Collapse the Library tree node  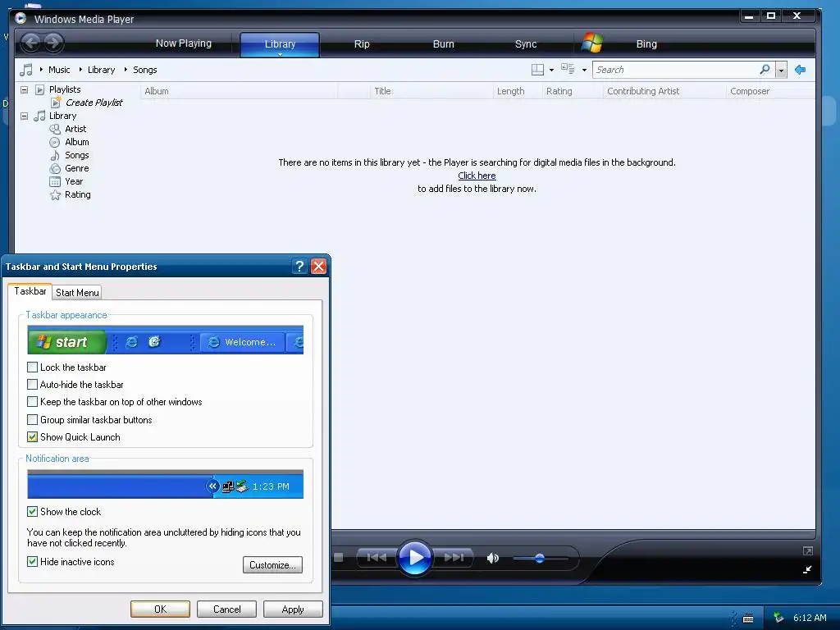point(24,116)
